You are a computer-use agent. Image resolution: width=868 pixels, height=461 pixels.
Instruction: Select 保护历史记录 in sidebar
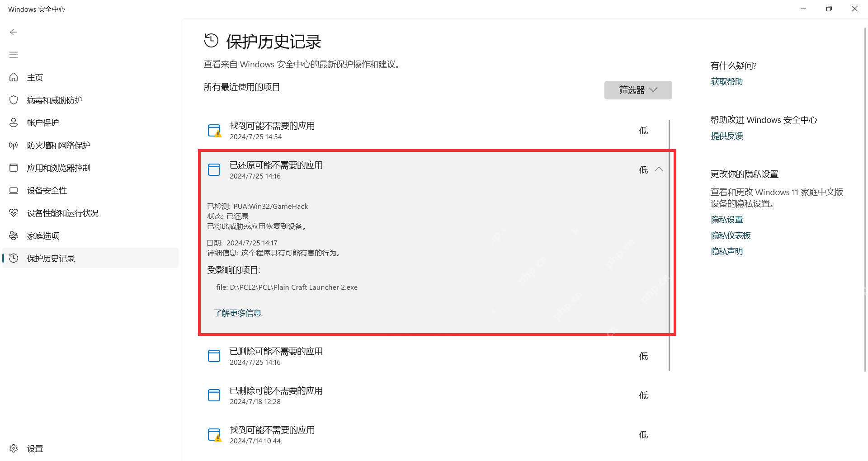pos(90,258)
